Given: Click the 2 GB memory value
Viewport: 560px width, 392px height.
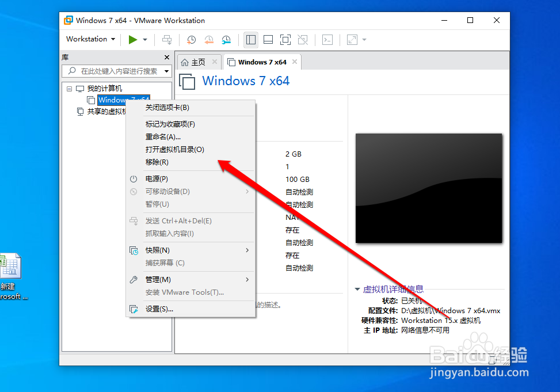Looking at the screenshot, I should click(293, 154).
